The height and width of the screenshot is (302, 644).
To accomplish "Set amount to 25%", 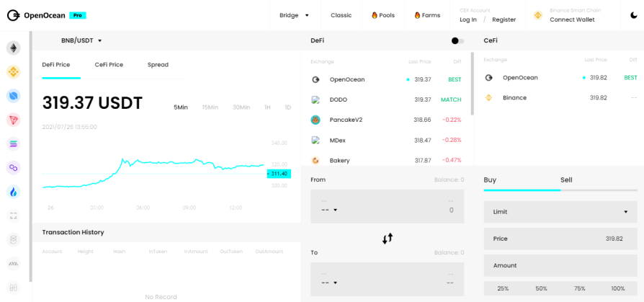I will 503,288.
